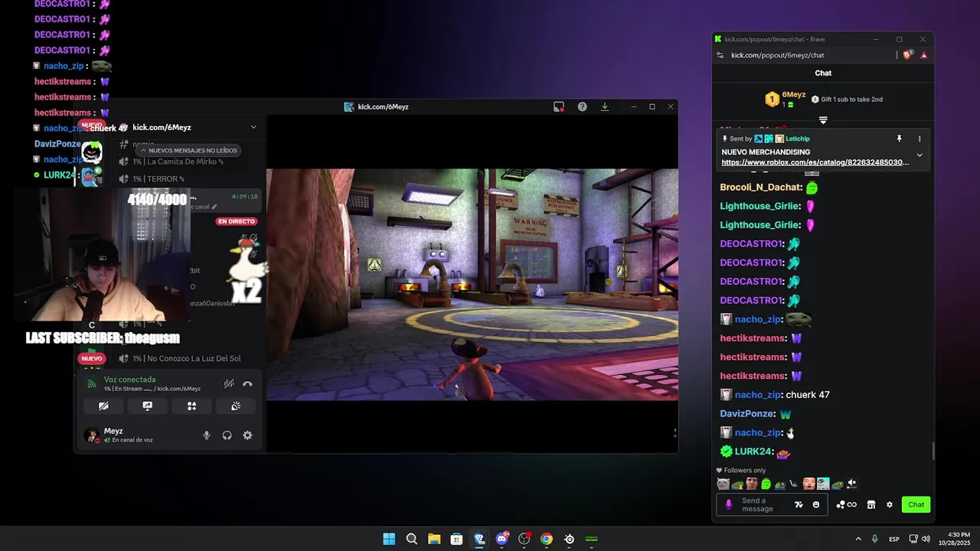Open the activities button in the voice panel
This screenshot has height=551, width=980.
click(x=192, y=406)
